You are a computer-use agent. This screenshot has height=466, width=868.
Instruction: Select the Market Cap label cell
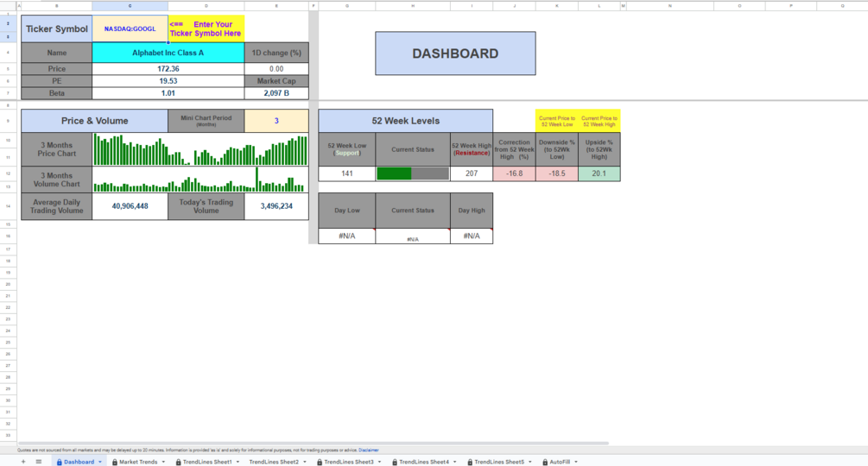276,81
